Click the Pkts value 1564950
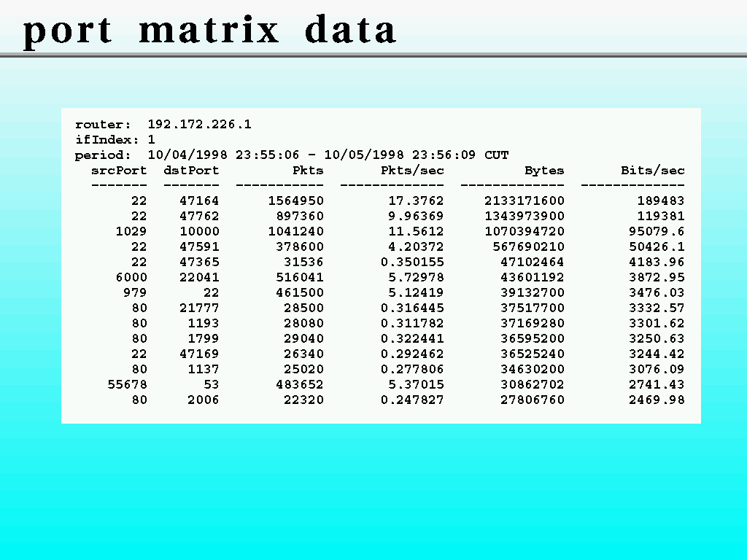 click(295, 201)
